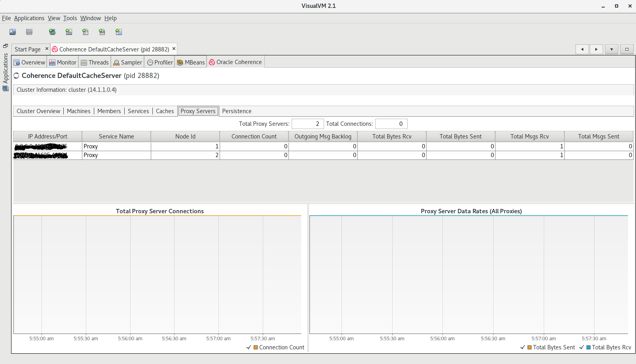
Task: Open the Members sub-tab
Action: (109, 111)
